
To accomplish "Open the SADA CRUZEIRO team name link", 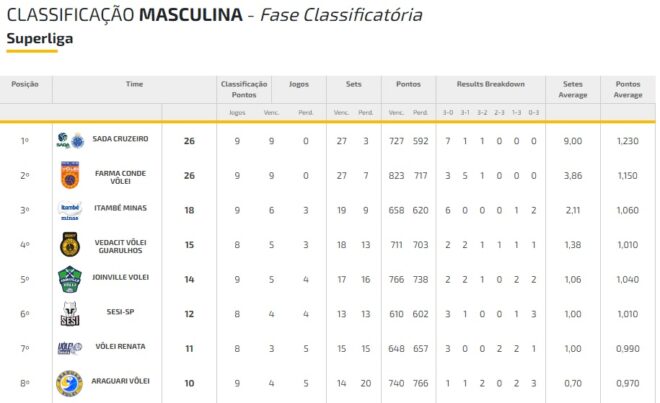I will [120, 140].
